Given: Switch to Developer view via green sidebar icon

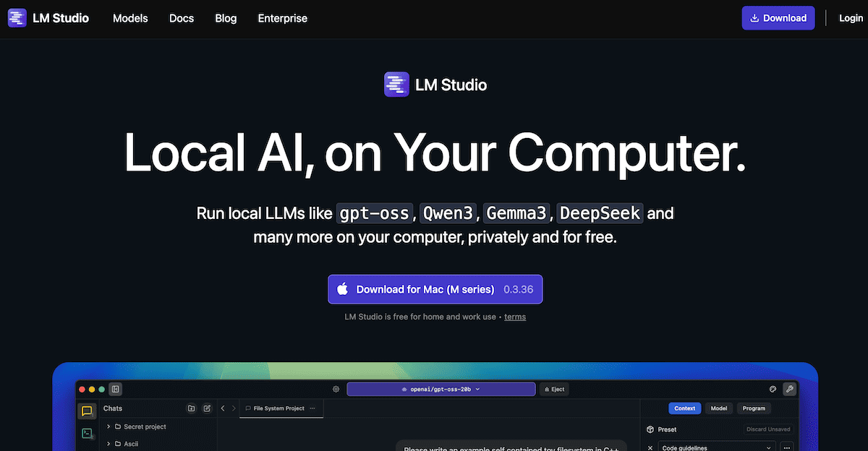Looking at the screenshot, I should 87,433.
